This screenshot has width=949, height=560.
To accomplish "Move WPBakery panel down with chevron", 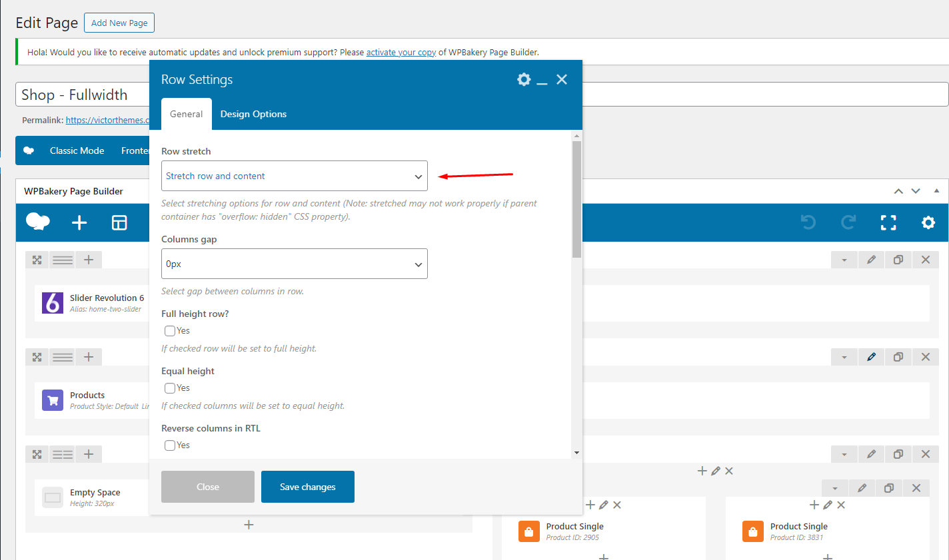I will point(916,191).
